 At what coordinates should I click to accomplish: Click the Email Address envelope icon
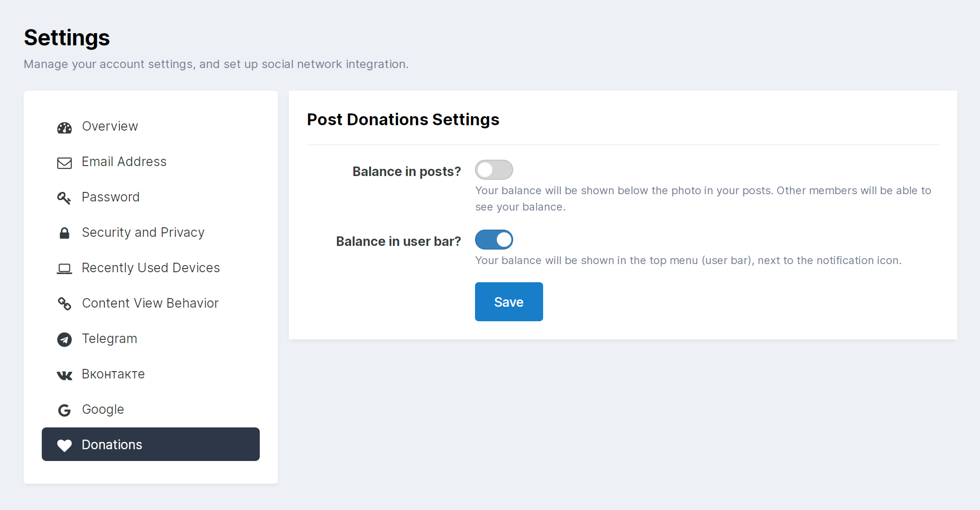pos(64,163)
